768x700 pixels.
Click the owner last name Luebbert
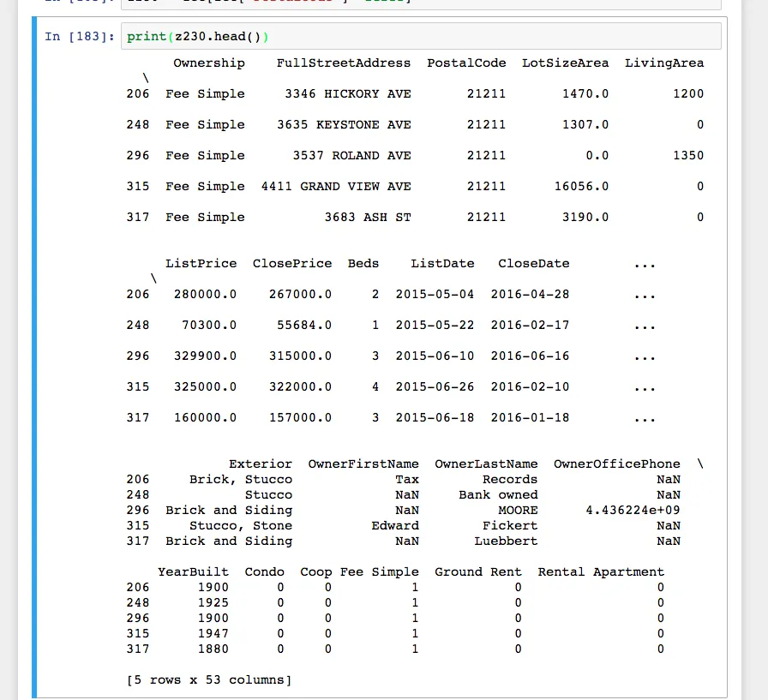click(x=506, y=541)
